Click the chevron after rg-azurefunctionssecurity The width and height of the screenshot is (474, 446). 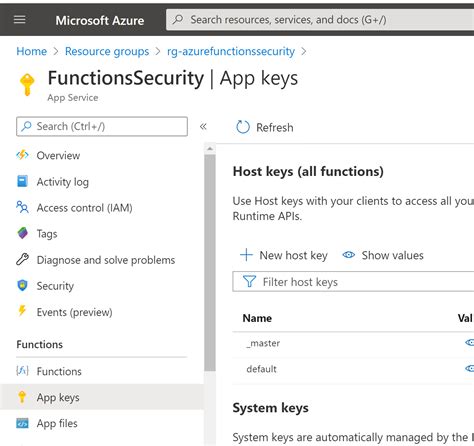click(x=304, y=51)
